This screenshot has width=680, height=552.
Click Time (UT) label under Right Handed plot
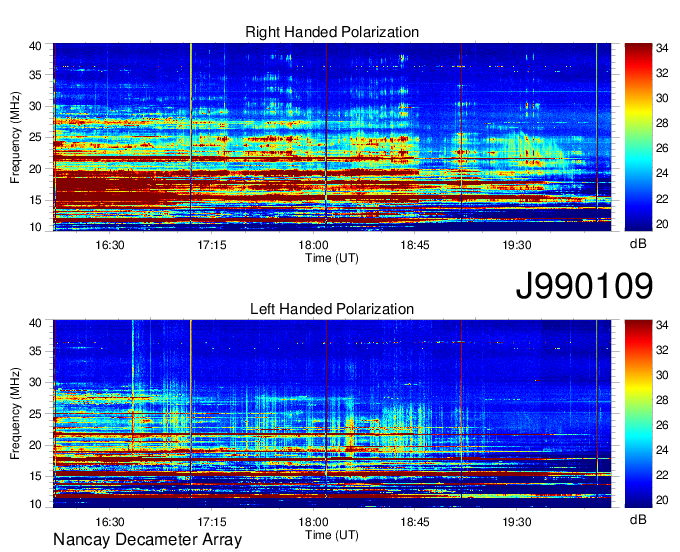point(332,258)
